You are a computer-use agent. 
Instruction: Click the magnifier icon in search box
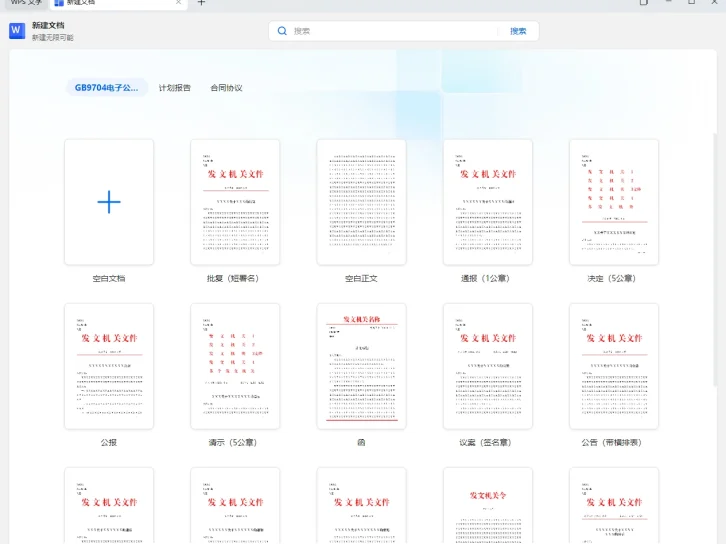click(282, 31)
